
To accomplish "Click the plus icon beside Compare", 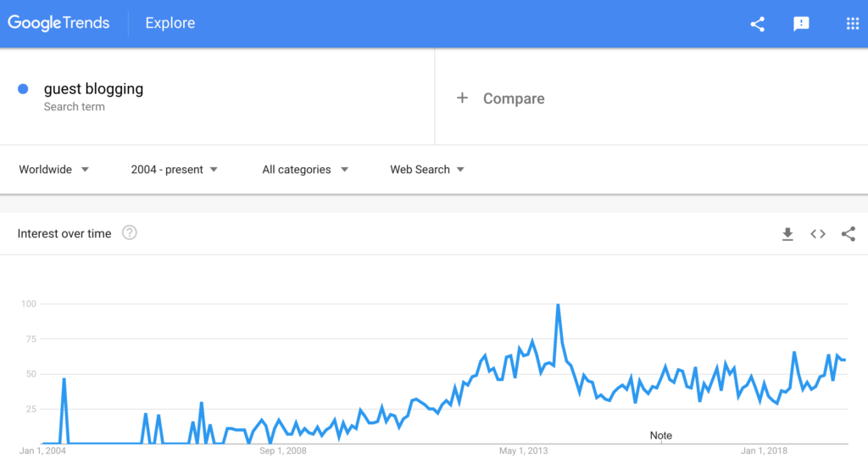I will pyautogui.click(x=462, y=98).
